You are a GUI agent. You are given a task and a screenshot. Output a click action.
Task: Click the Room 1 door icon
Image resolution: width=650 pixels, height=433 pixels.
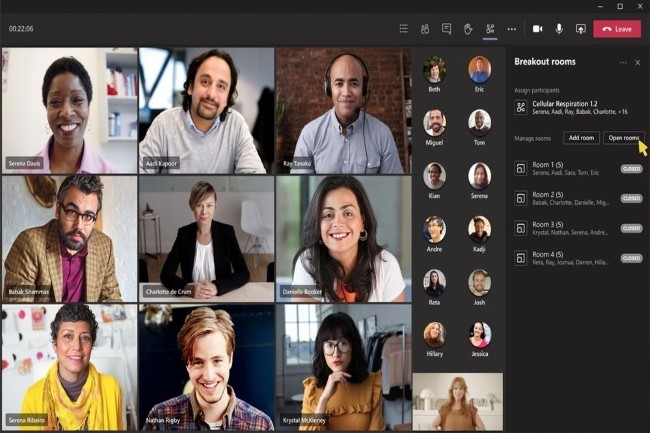click(x=521, y=168)
